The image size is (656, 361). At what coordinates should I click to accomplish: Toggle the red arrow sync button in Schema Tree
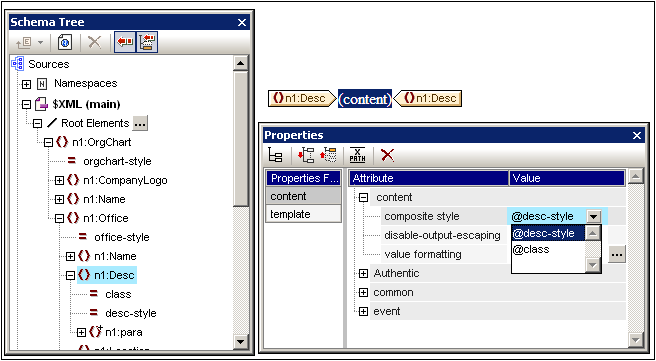[125, 43]
